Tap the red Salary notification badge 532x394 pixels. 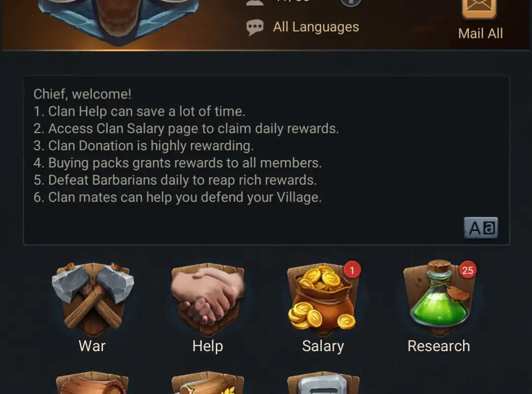tap(352, 270)
